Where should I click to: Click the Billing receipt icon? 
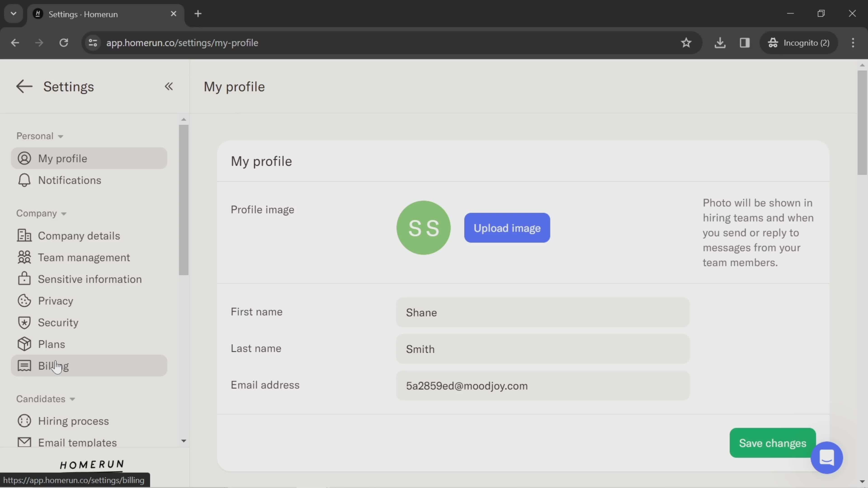pyautogui.click(x=24, y=366)
